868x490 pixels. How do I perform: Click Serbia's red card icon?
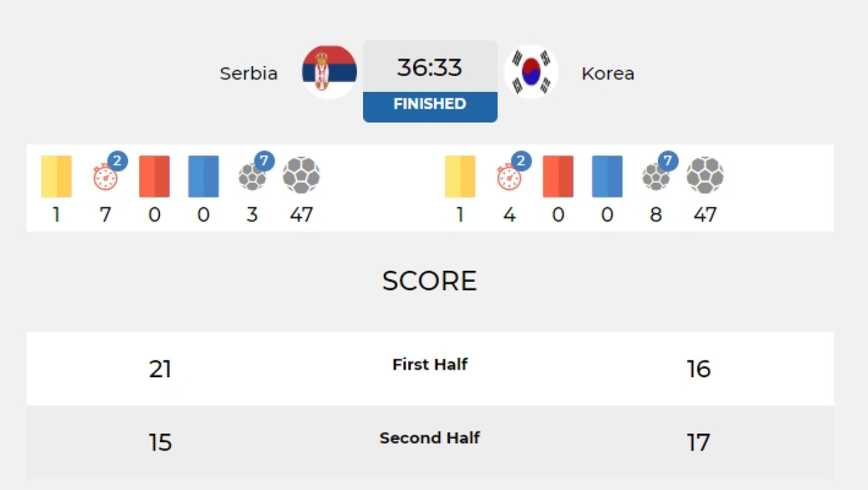154,176
